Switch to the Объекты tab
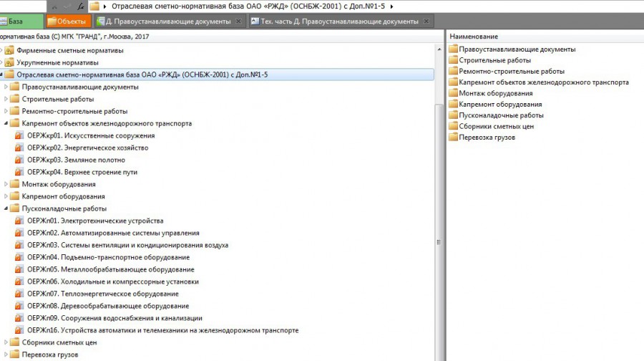The image size is (644, 361). coord(67,21)
